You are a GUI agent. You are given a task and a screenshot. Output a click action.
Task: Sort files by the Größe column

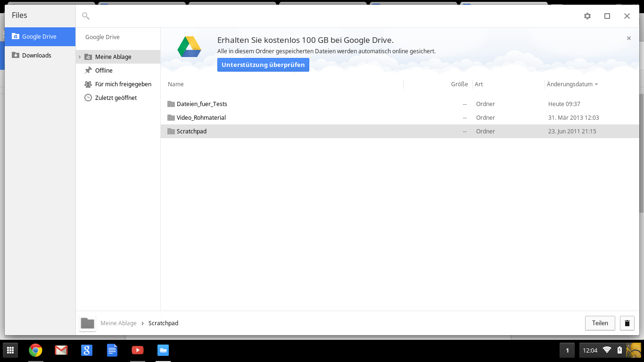(459, 84)
